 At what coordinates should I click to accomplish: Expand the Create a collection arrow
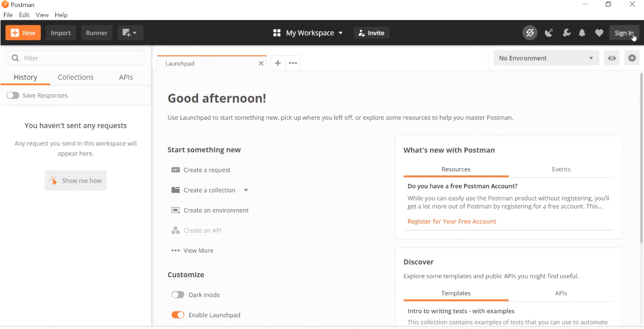(246, 190)
